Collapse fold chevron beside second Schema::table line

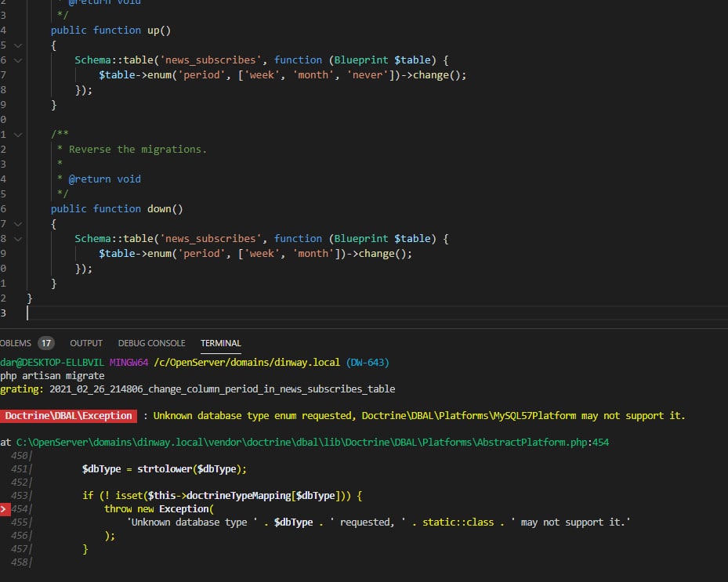pos(18,239)
